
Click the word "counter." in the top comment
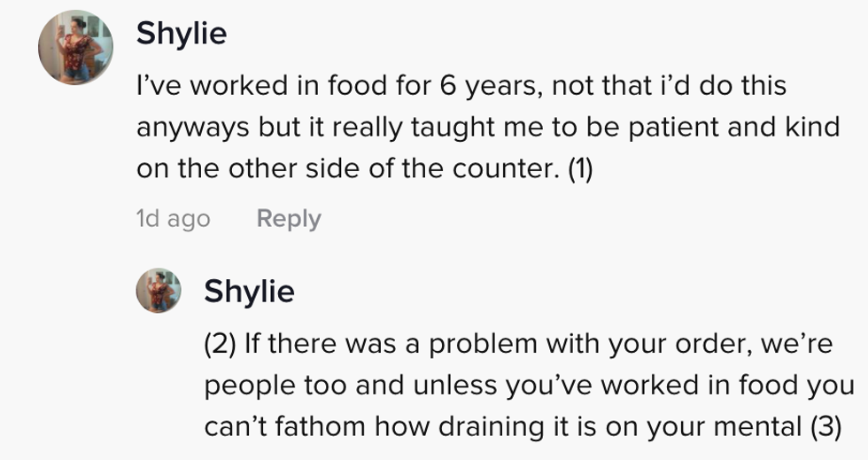(513, 168)
